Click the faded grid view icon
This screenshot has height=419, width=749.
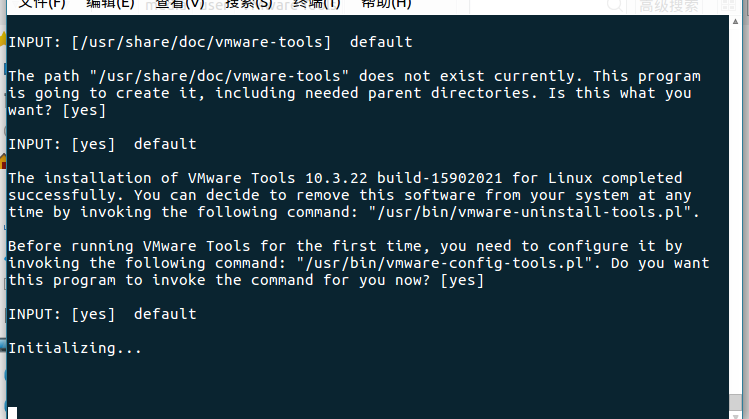pos(728,5)
